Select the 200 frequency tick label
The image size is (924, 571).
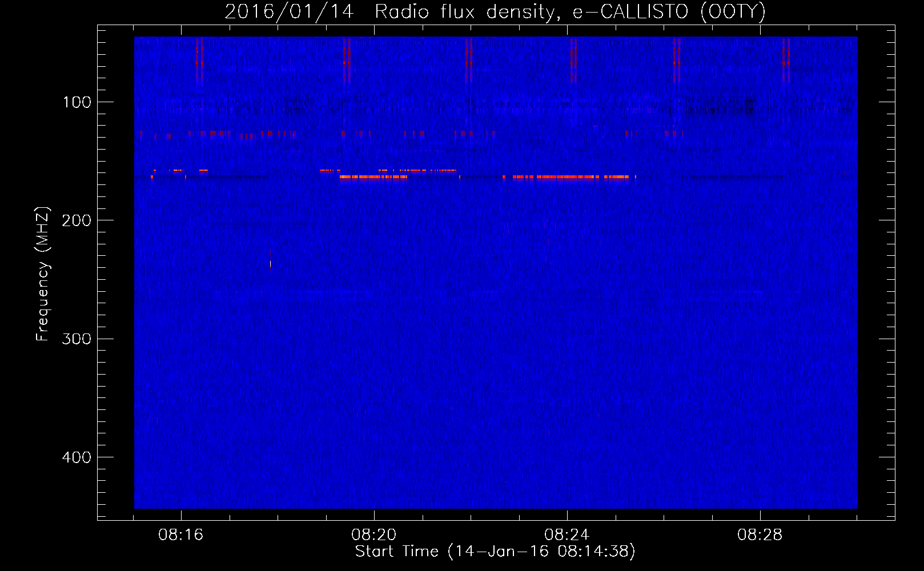click(x=77, y=220)
